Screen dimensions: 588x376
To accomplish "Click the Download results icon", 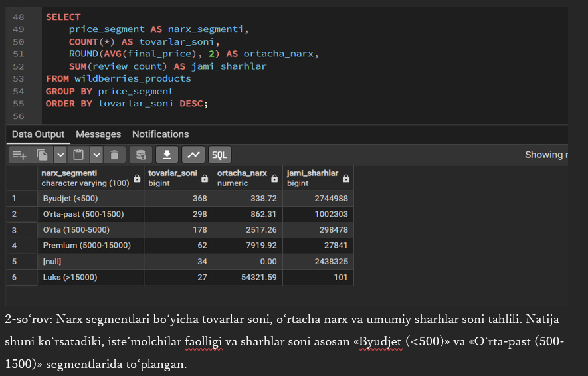I will 167,155.
